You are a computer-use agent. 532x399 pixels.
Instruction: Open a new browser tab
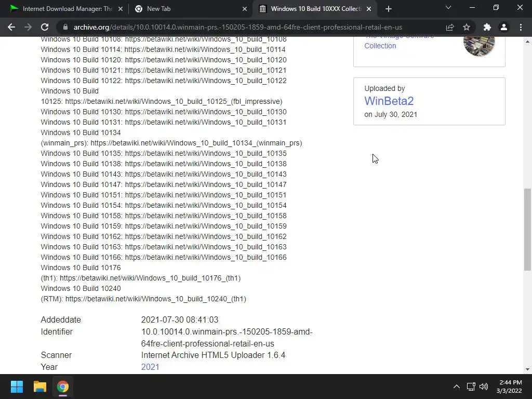(x=389, y=9)
